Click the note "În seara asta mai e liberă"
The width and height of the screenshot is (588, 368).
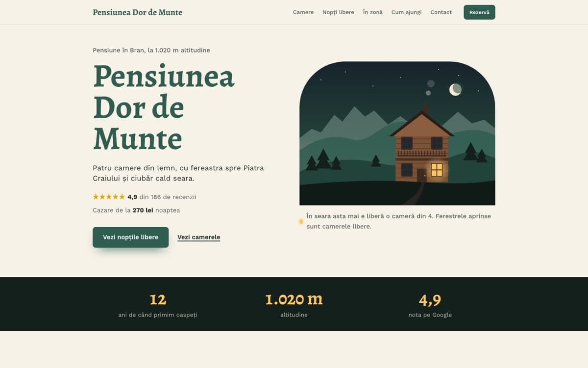tap(399, 221)
